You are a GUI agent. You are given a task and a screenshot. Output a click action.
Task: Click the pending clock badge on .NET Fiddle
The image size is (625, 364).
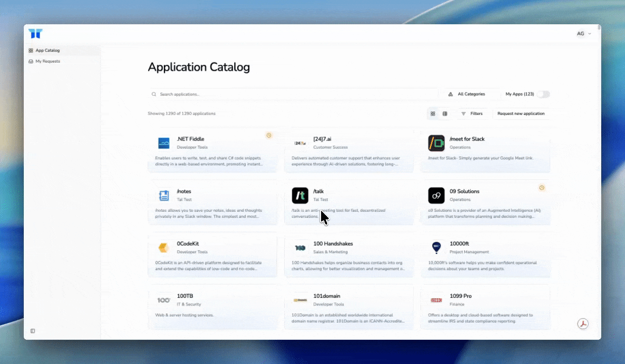click(x=269, y=135)
